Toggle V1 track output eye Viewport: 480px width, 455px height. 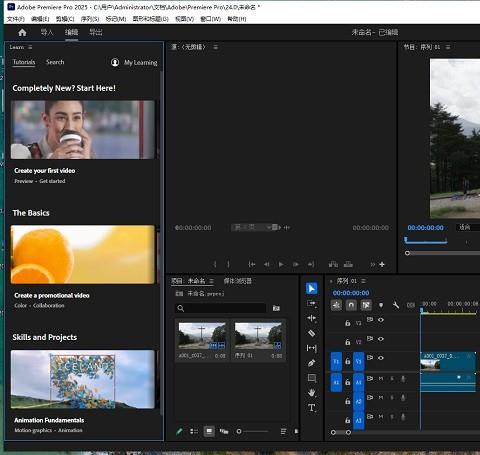[x=381, y=358]
